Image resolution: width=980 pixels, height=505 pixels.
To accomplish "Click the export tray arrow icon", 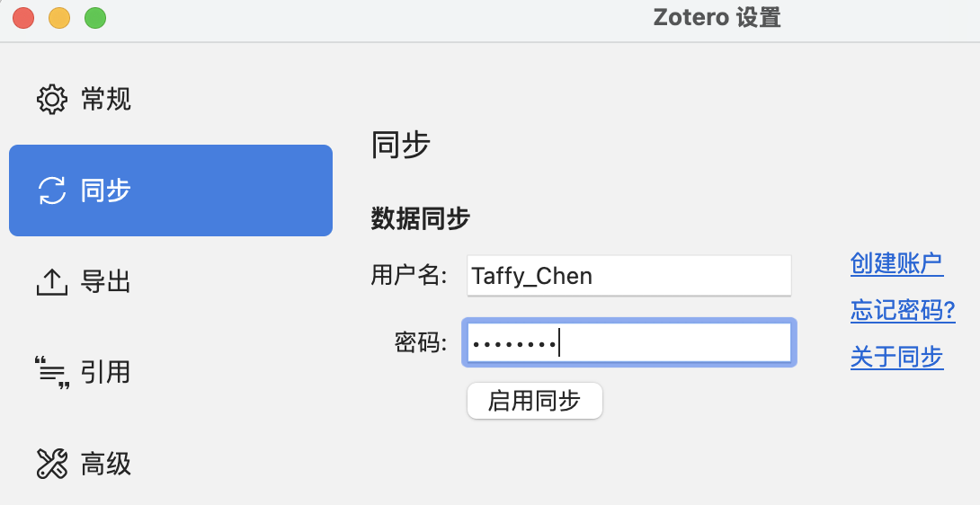I will click(x=51, y=282).
